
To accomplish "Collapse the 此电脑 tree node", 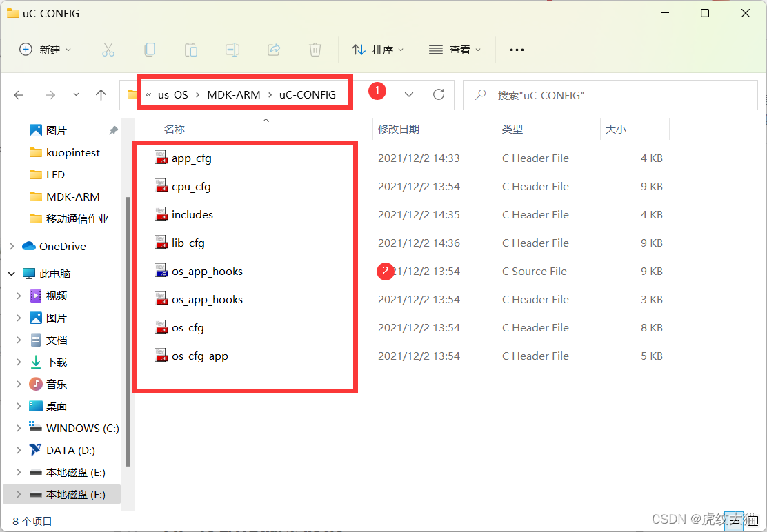I will coord(12,274).
